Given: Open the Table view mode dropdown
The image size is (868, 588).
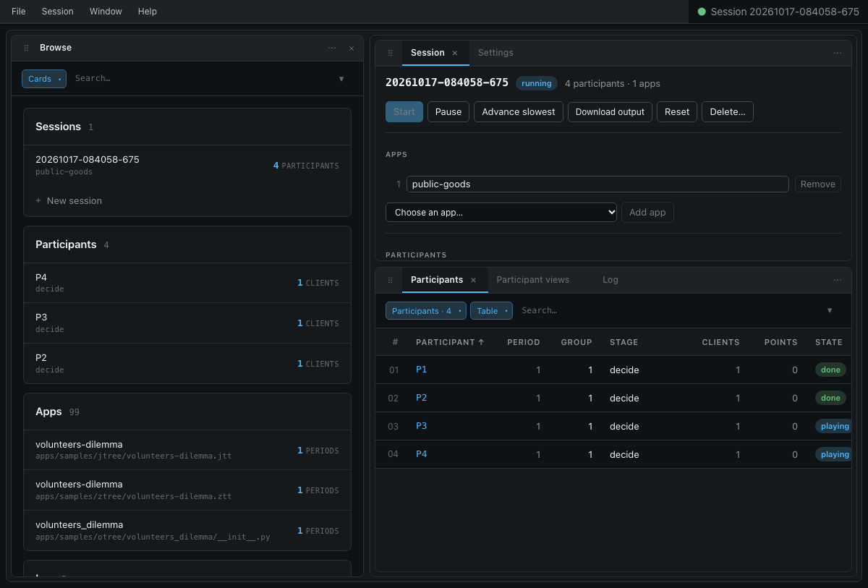Looking at the screenshot, I should tap(492, 311).
